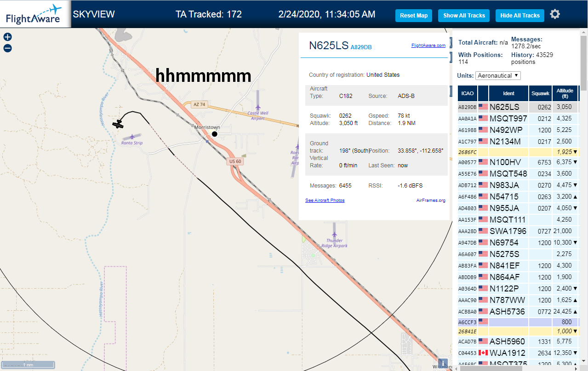The image size is (588, 371).
Task: Open map attribution info button
Action: click(443, 364)
